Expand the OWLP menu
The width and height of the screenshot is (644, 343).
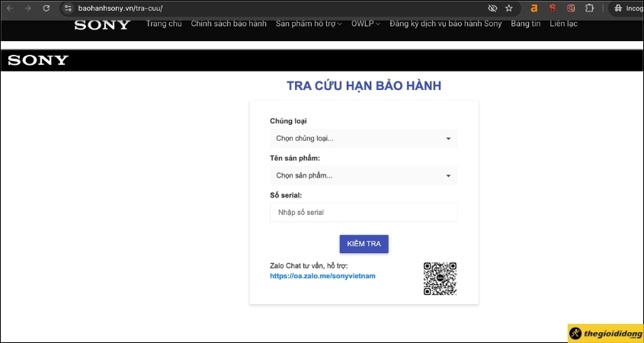[x=366, y=24]
